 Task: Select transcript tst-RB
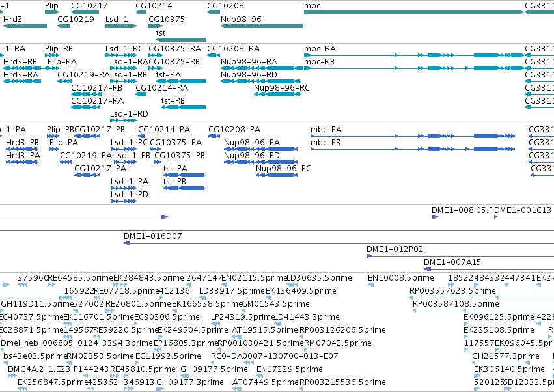tap(173, 101)
